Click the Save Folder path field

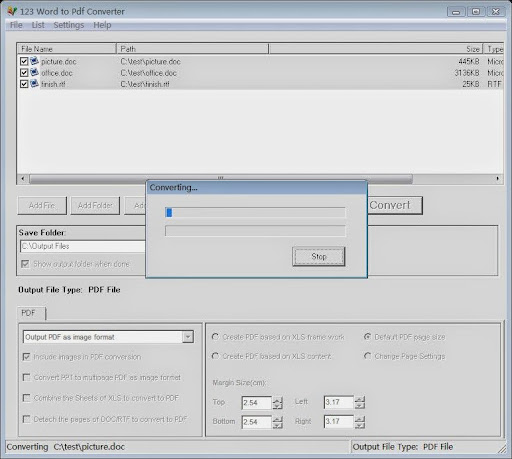tap(83, 246)
